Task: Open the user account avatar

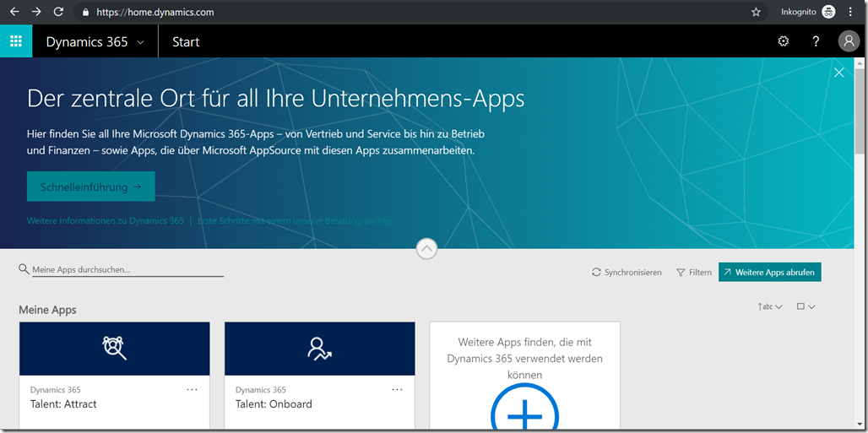Action: (x=849, y=41)
